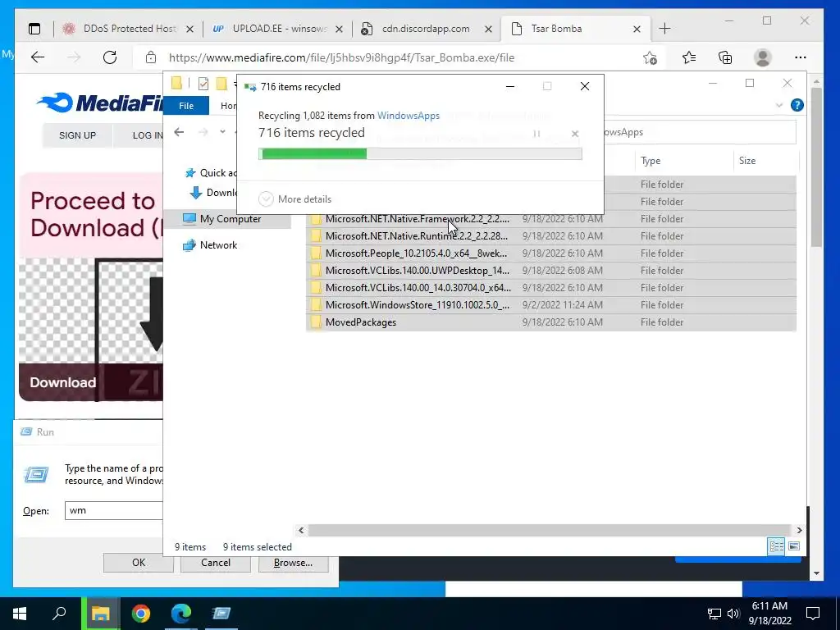The height and width of the screenshot is (630, 840).
Task: Open File tab in File Explorer
Action: tap(186, 106)
